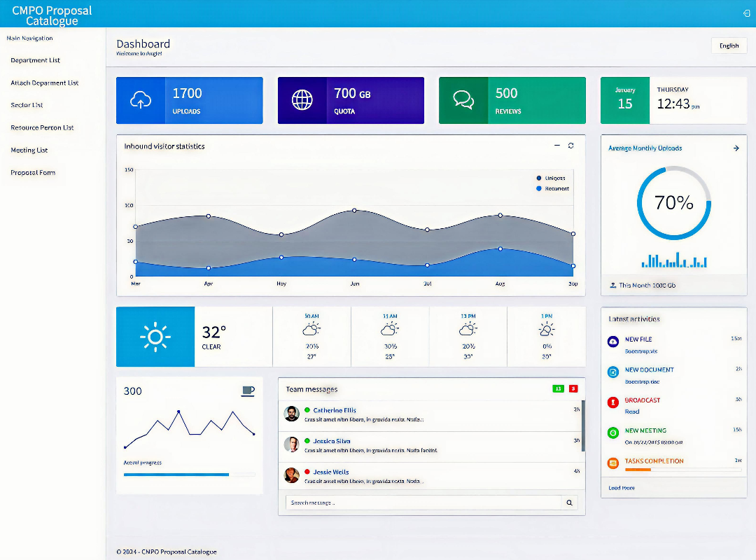Screen dimensions: 756x560
Task: Open Average Monthly Uploads details via arrow icon
Action: 736,148
